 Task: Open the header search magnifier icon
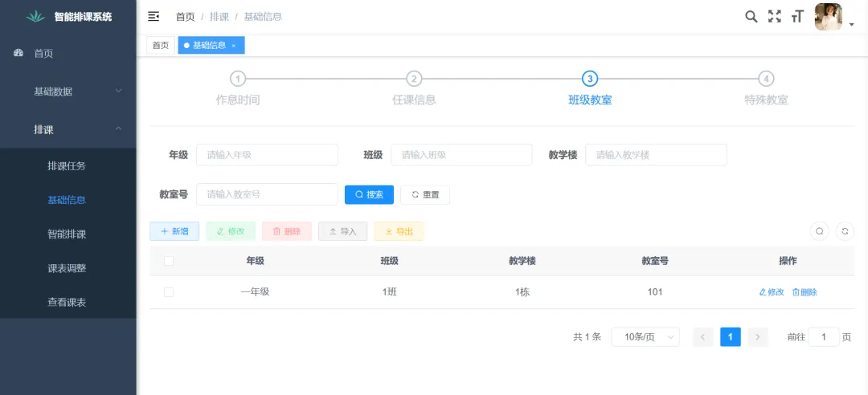coord(751,16)
